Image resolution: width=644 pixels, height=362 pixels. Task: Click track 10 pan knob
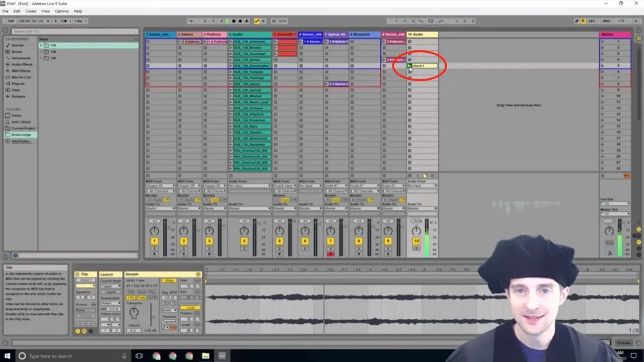click(x=416, y=231)
